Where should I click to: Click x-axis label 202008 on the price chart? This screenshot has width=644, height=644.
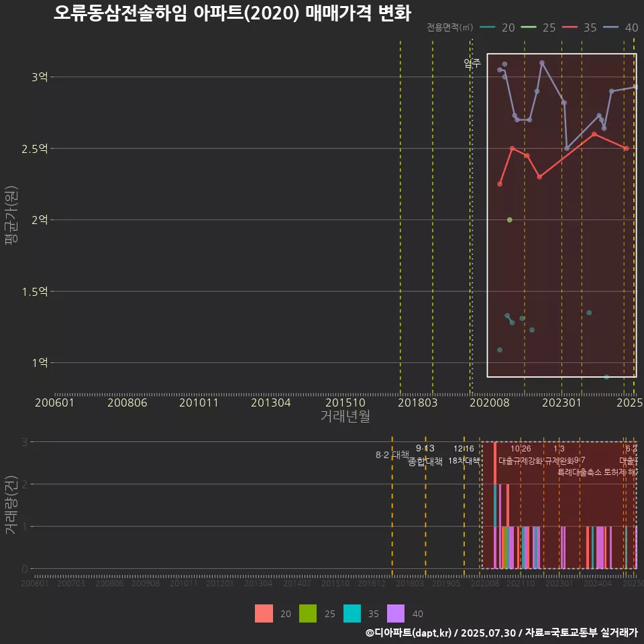490,402
